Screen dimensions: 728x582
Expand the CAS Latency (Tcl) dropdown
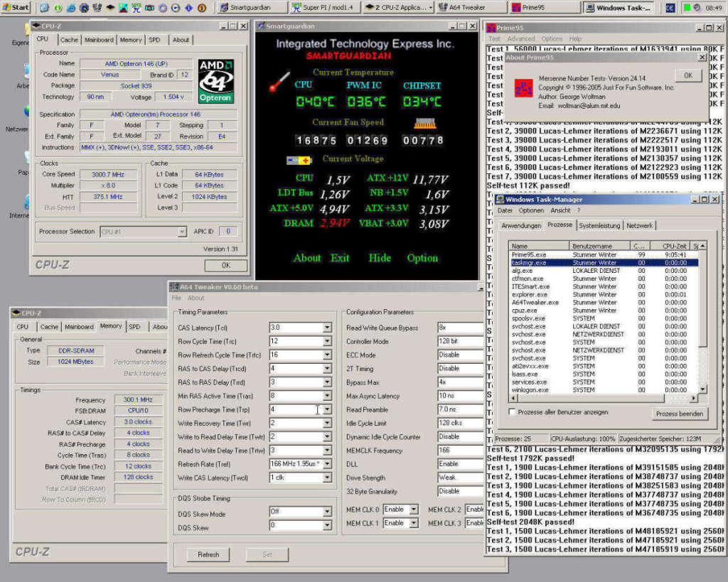(x=327, y=328)
